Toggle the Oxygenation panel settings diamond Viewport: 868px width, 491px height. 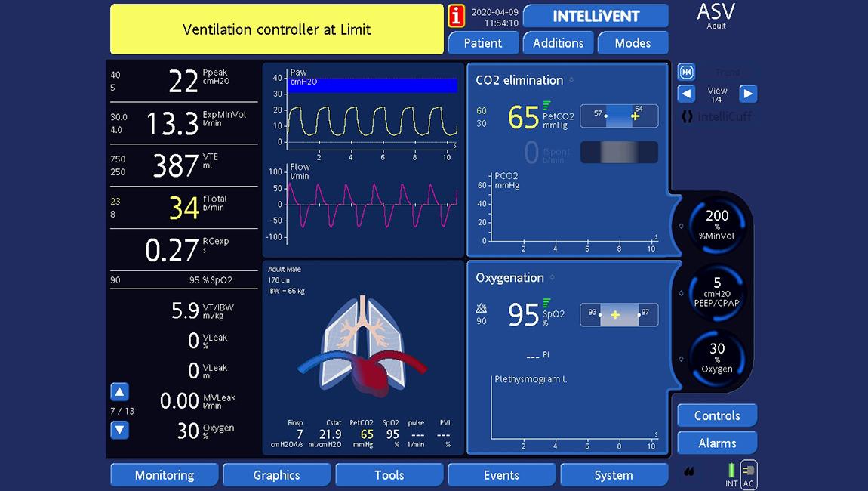[551, 277]
